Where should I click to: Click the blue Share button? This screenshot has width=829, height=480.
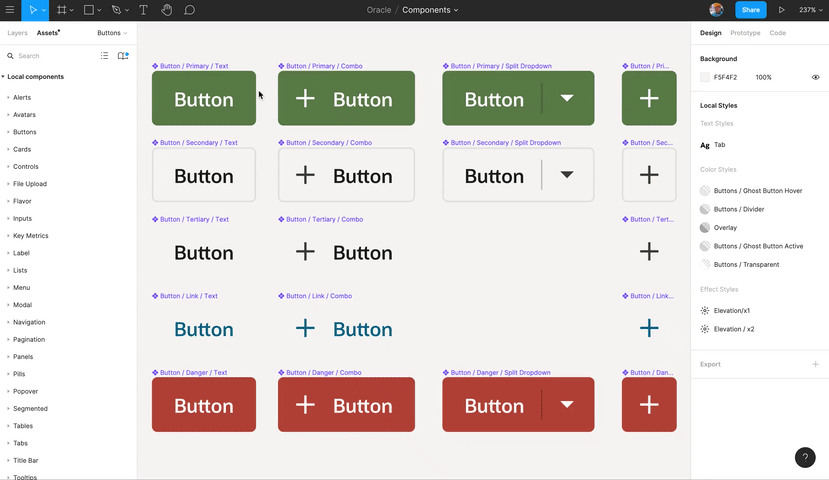tap(750, 10)
